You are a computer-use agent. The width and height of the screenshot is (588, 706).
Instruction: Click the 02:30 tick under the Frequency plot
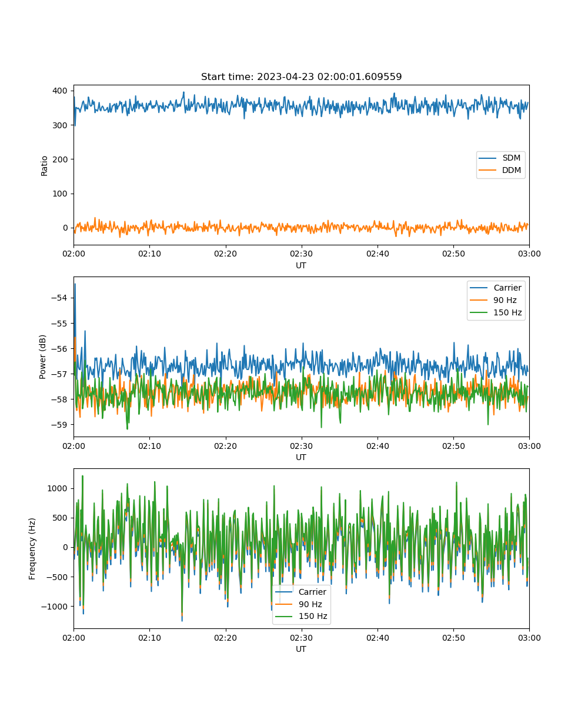(x=302, y=637)
